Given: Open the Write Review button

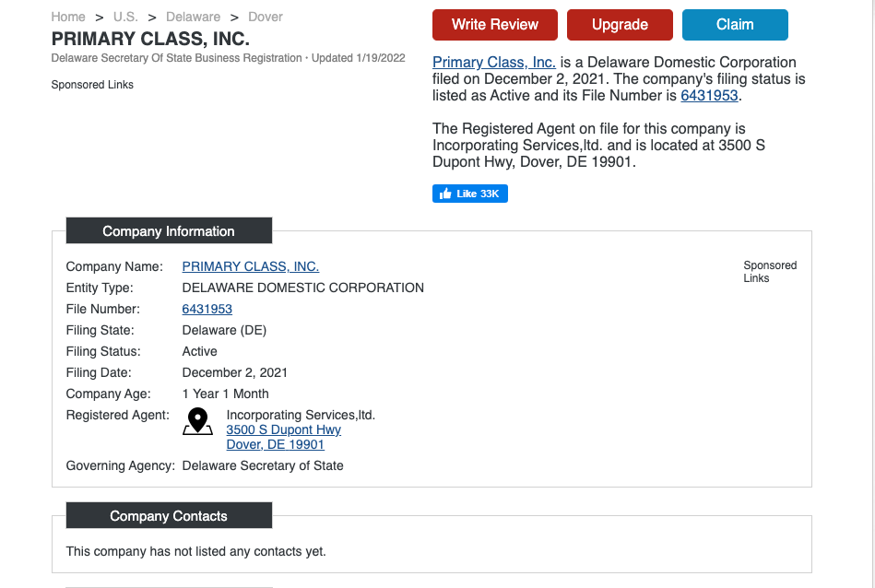Looking at the screenshot, I should click(495, 25).
